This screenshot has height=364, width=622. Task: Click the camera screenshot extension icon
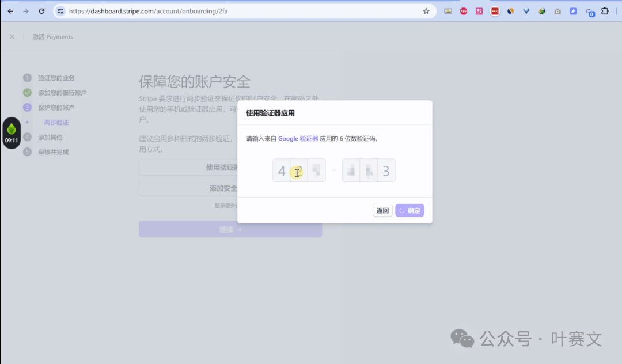point(557,11)
